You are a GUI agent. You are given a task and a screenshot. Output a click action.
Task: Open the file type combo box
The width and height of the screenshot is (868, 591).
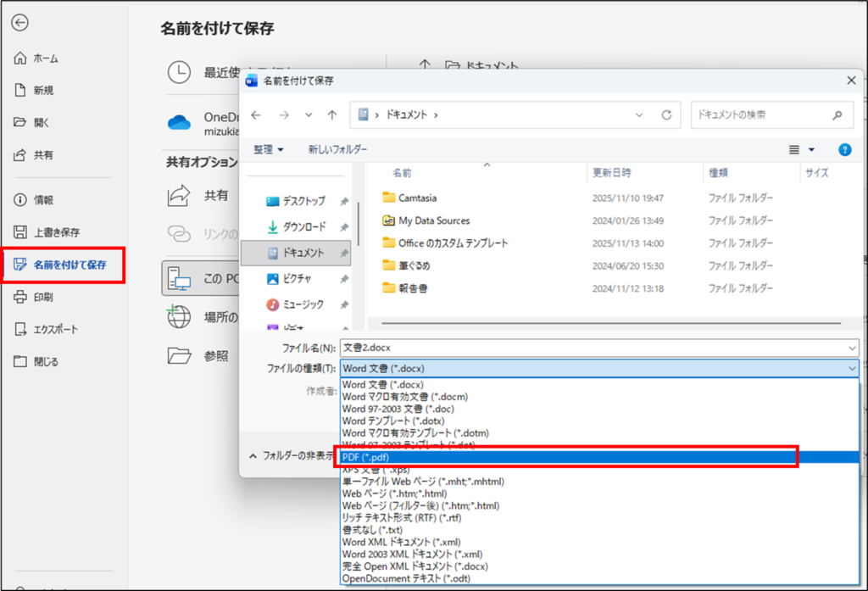pyautogui.click(x=598, y=369)
